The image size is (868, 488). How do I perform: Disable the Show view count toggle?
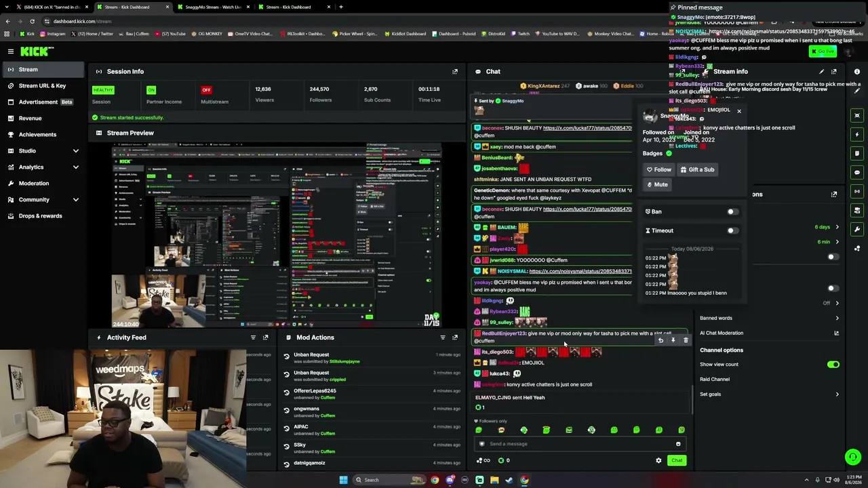[x=833, y=365]
